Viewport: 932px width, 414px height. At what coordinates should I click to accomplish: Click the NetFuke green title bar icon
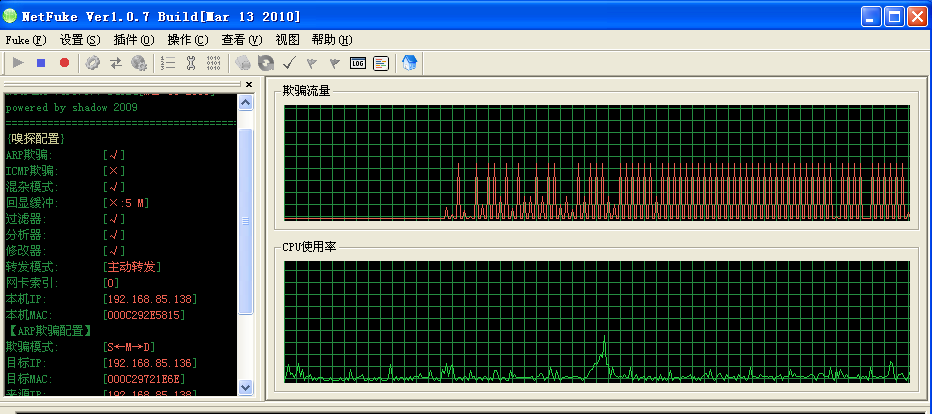[x=10, y=16]
